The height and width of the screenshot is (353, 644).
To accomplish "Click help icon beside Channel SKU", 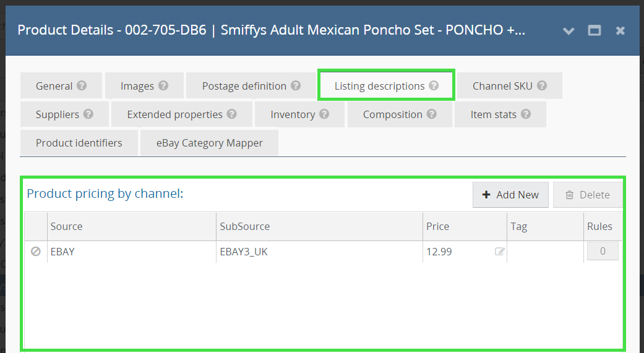I will tap(542, 86).
